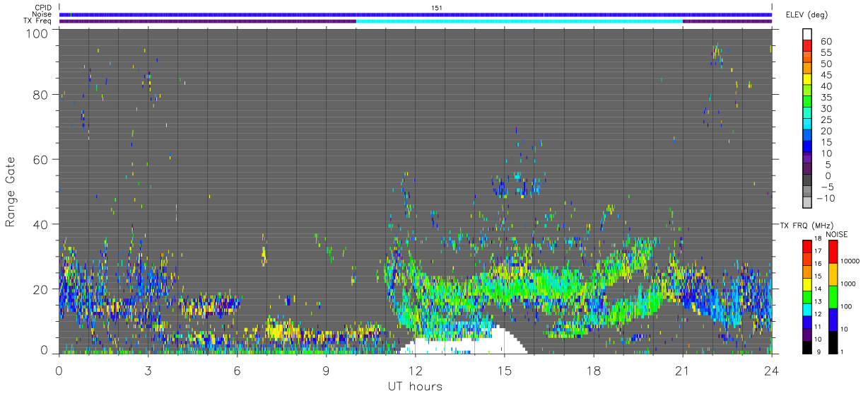Click the green 100–1000 swatch in NOISE colorbar
This screenshot has height=401, width=868.
[x=833, y=296]
